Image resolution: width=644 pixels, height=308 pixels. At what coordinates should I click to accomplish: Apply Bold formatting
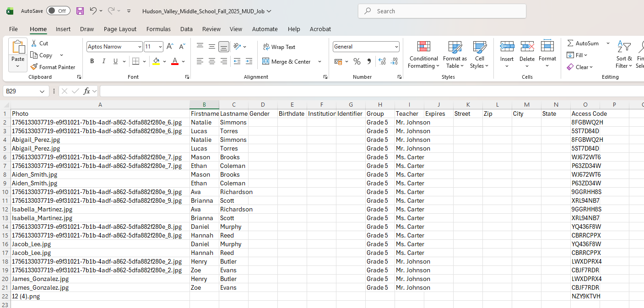pyautogui.click(x=92, y=61)
